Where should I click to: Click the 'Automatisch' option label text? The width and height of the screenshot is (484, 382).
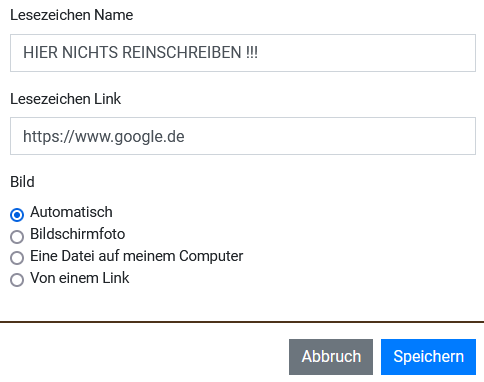click(x=71, y=212)
